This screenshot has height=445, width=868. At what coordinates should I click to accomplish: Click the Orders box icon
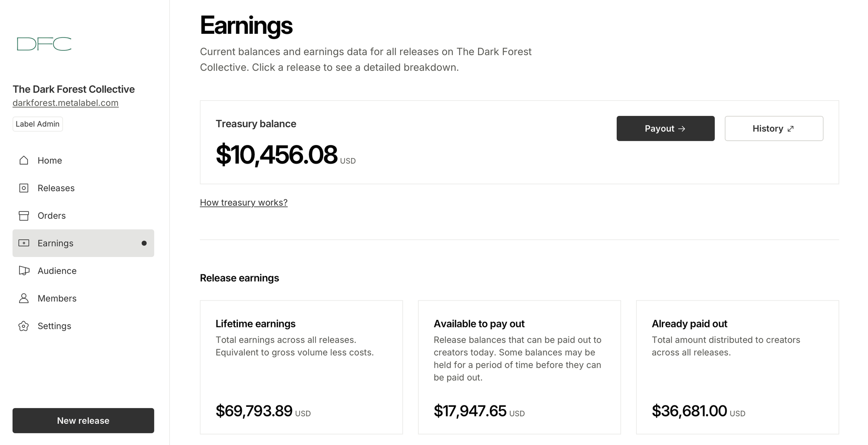(24, 216)
